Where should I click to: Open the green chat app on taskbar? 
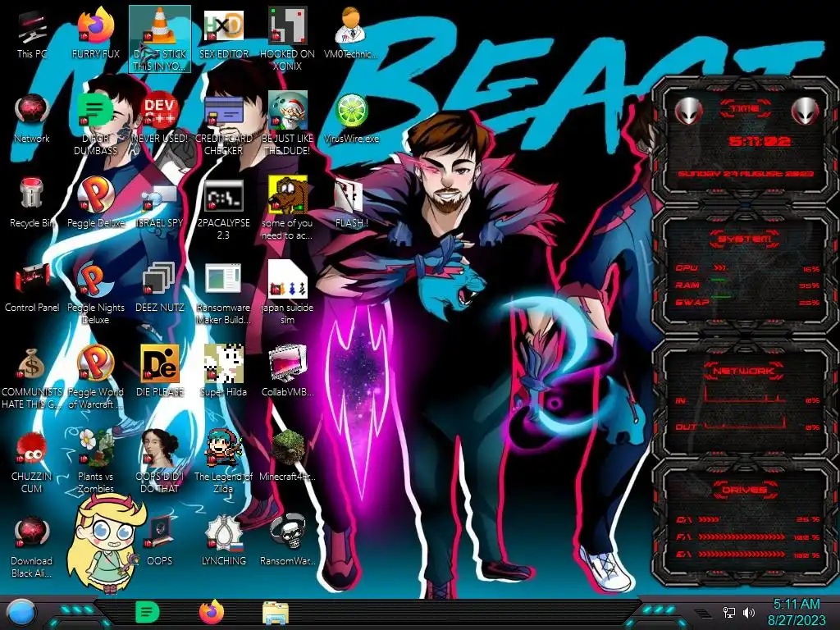(148, 612)
